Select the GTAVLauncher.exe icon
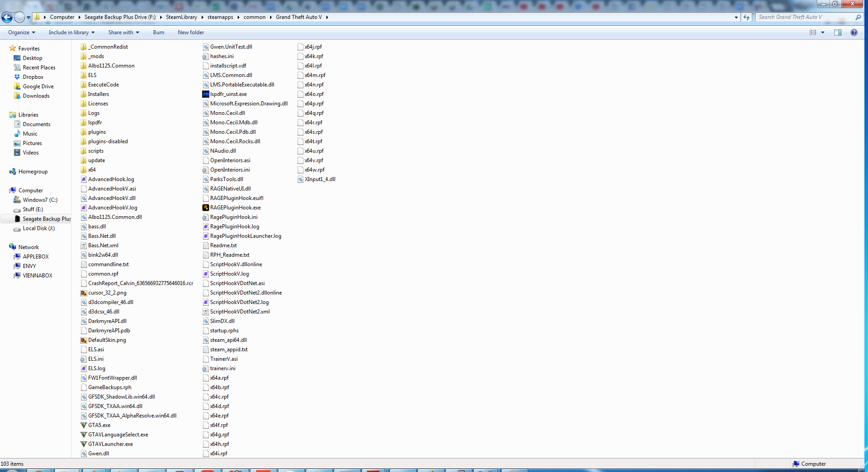 coord(84,444)
